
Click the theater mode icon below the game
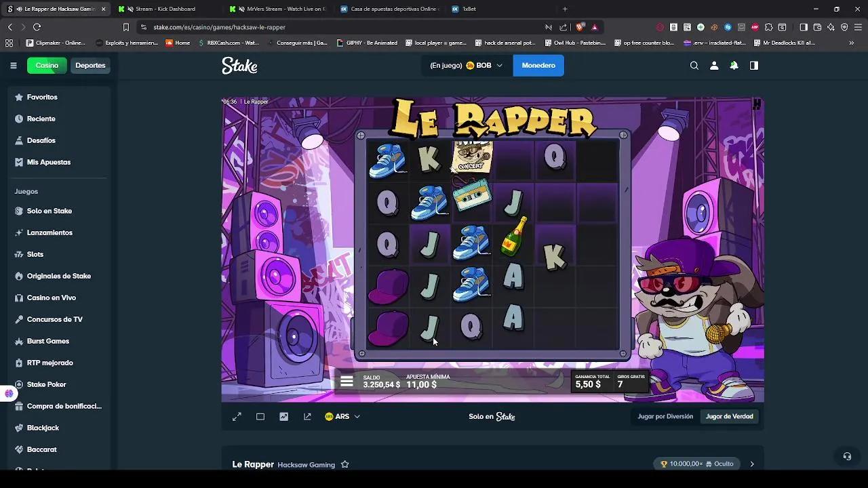pos(260,416)
